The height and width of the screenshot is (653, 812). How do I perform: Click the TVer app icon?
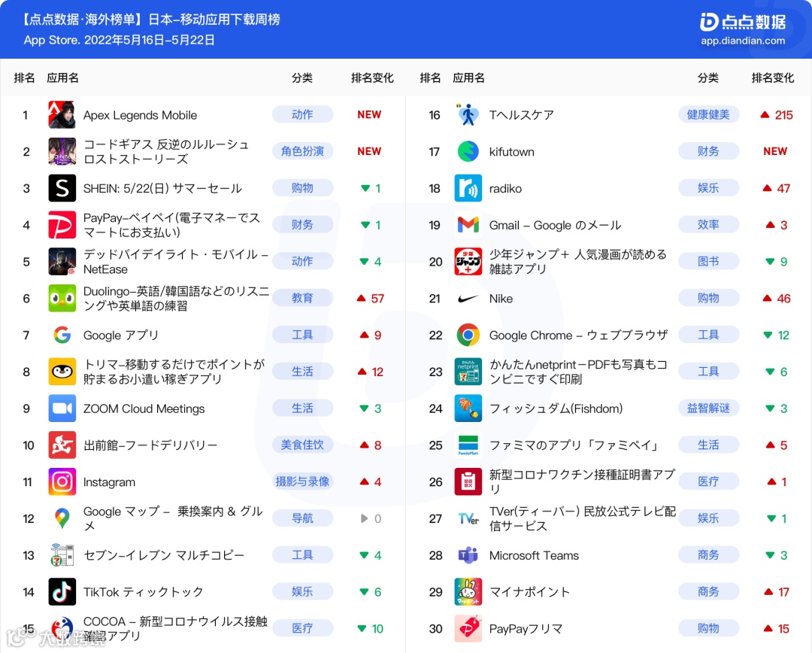coord(468,519)
